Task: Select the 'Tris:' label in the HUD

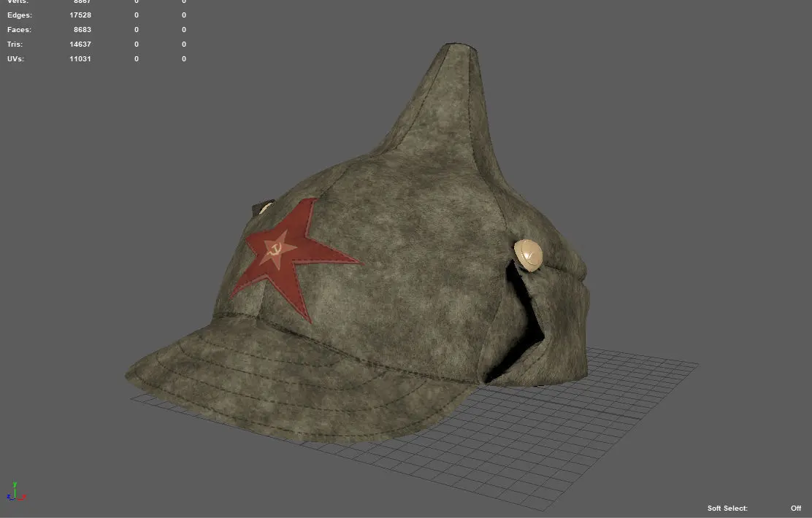Action: pos(15,44)
